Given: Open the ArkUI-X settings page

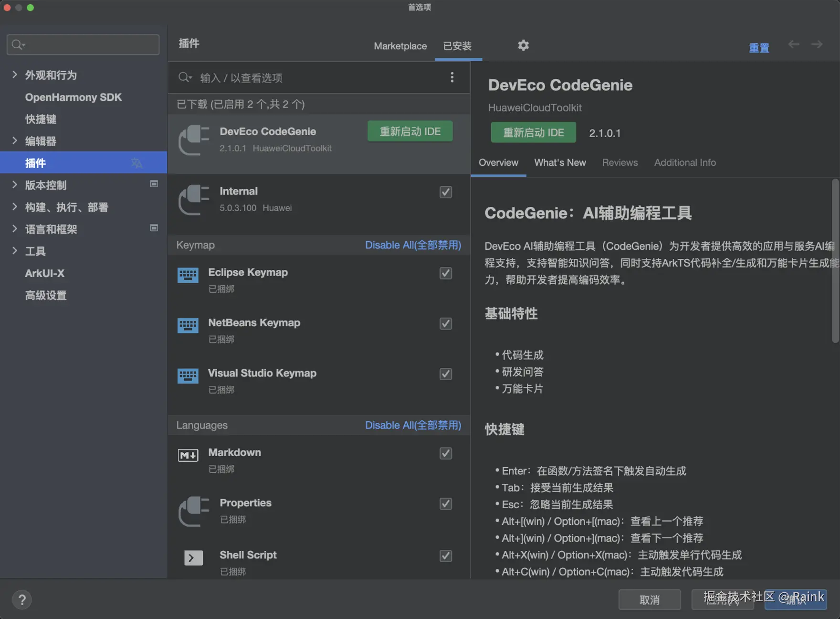Looking at the screenshot, I should click(x=45, y=273).
